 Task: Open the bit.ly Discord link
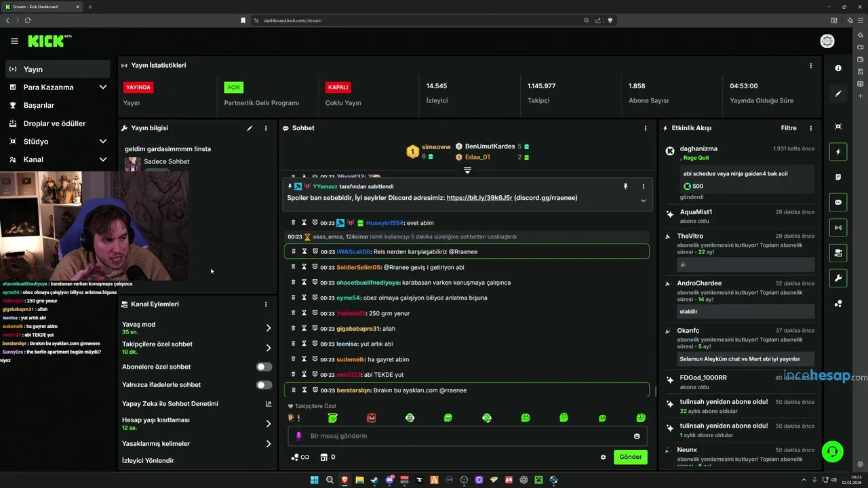[x=479, y=198]
